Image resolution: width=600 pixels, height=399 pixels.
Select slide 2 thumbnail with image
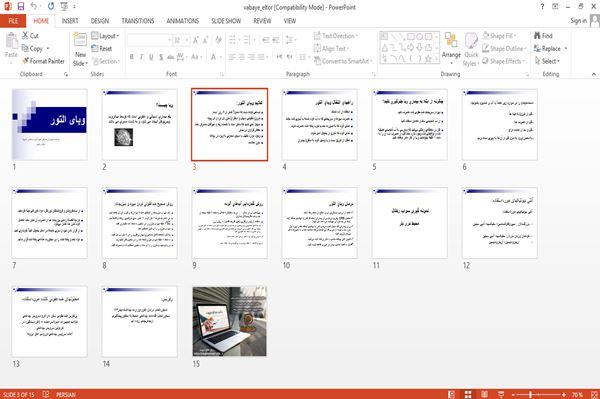pyautogui.click(x=140, y=124)
